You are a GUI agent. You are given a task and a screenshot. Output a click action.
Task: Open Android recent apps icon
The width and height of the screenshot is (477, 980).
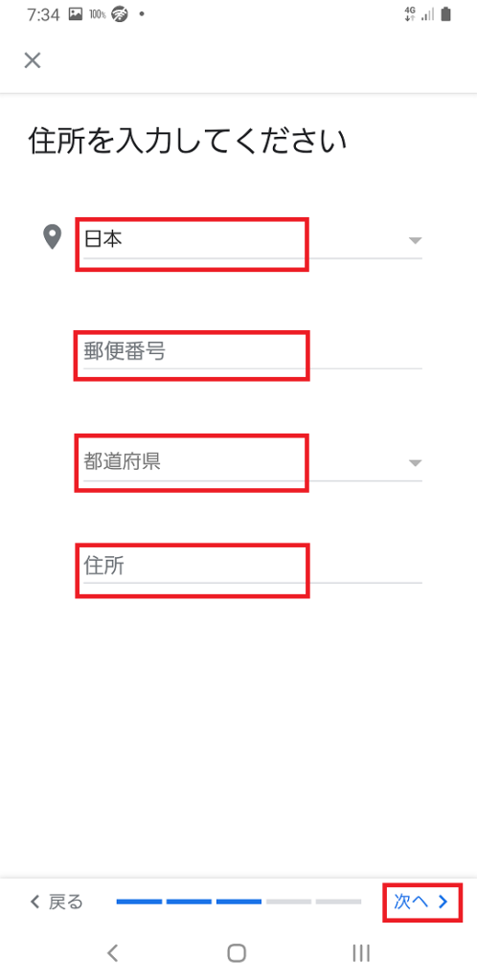(x=361, y=952)
